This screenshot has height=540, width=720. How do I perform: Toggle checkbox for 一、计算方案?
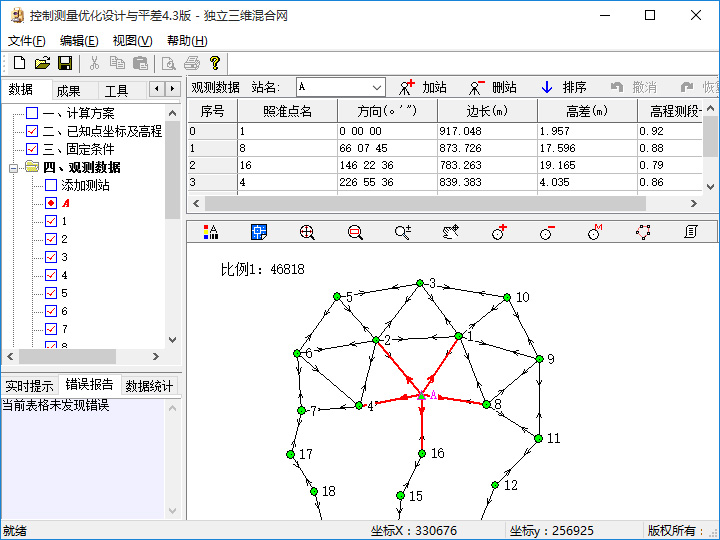point(32,113)
